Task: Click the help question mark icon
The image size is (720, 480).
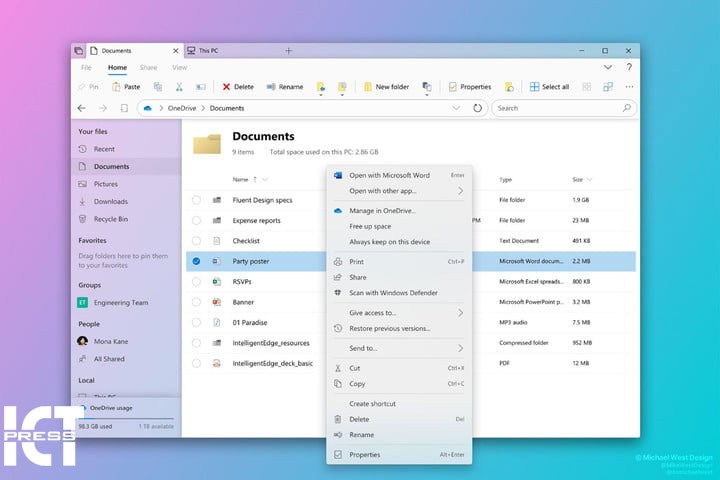Action: 629,67
